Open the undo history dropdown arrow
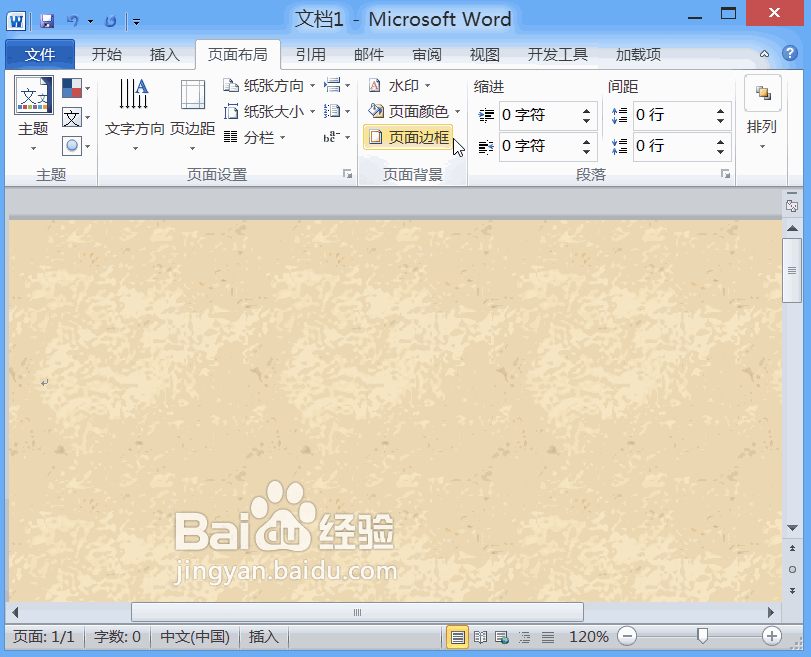Screen dimensions: 811x657 click(91, 21)
